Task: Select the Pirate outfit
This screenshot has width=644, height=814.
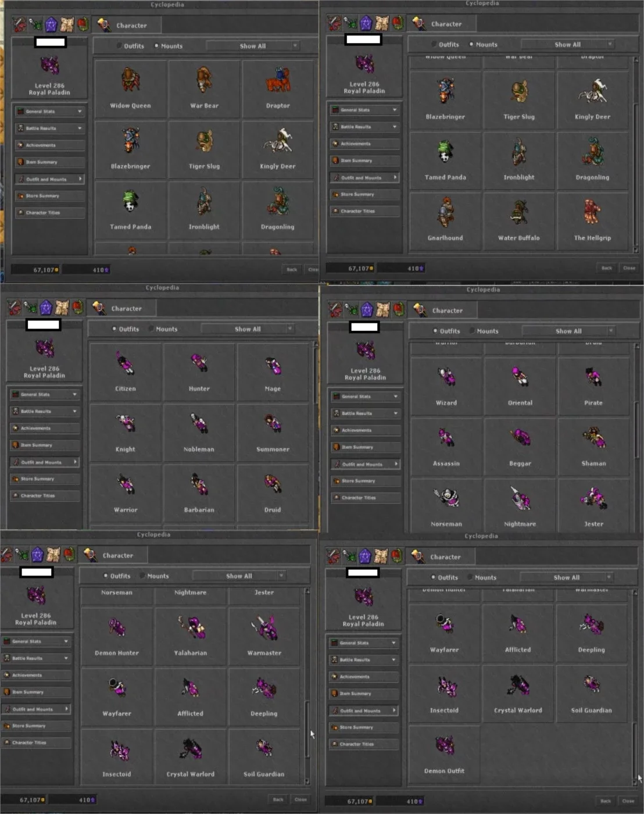Action: 593,386
